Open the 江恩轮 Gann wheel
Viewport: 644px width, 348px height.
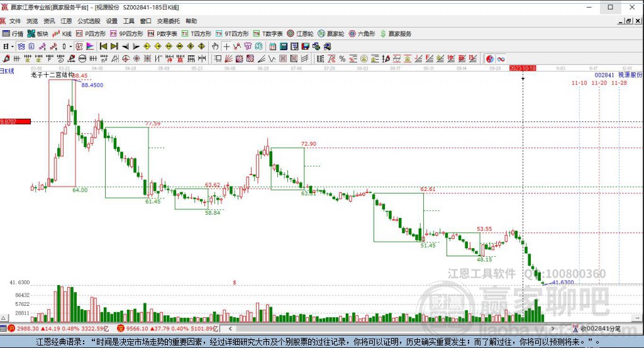pos(300,34)
